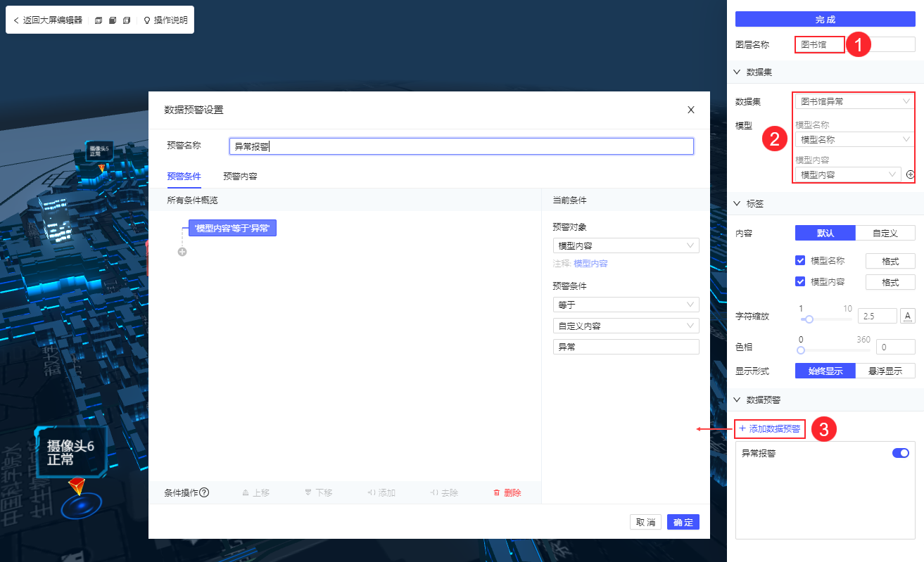Open 操作说明 help with lightbulb icon
924x562 pixels.
tap(165, 20)
